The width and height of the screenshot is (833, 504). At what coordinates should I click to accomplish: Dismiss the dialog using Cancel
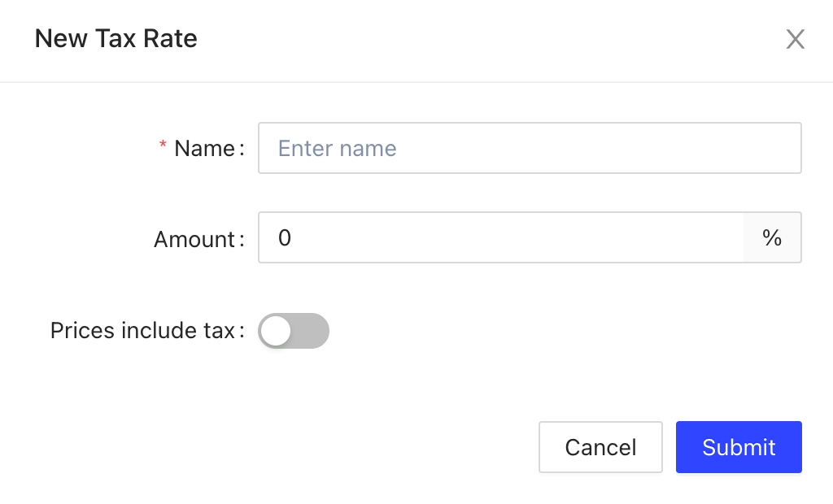(x=600, y=447)
